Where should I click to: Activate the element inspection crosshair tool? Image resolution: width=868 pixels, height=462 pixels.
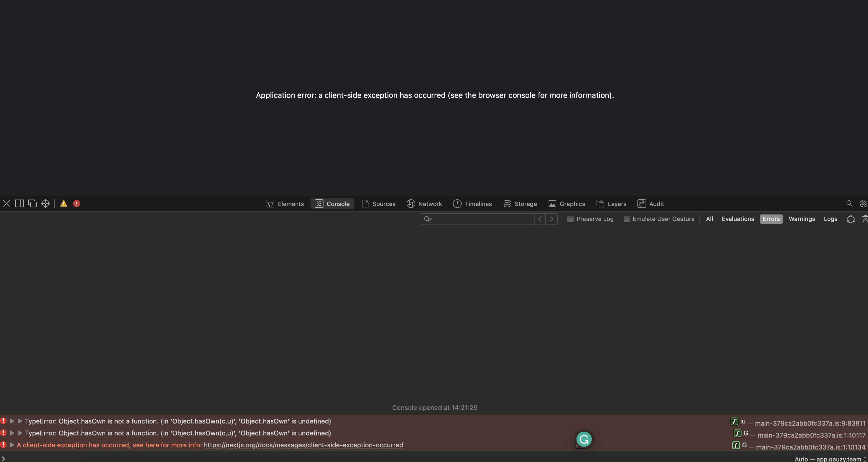[46, 203]
